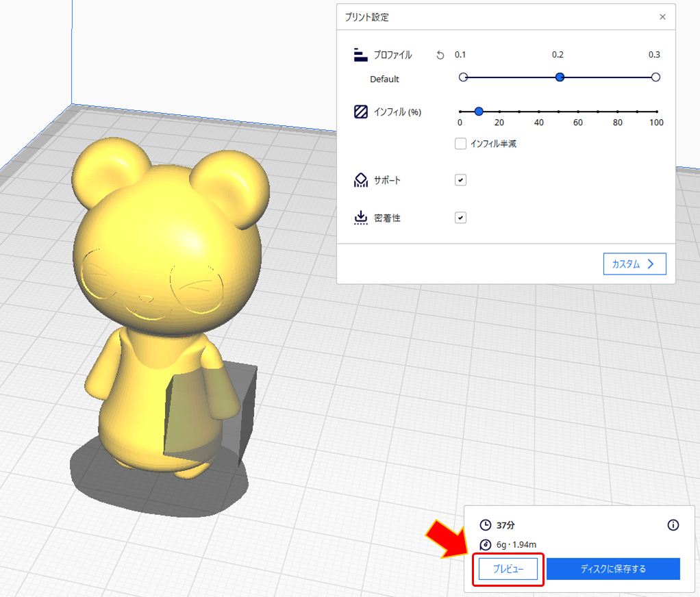700x597 pixels.
Task: Click the 密着性 label text
Action: [387, 218]
